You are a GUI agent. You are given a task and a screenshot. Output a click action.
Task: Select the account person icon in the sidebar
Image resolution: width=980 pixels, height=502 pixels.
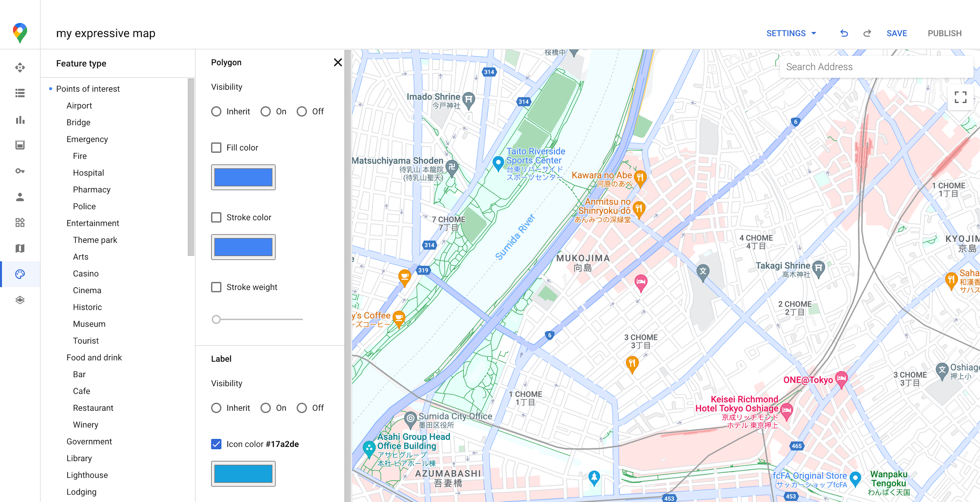tap(20, 197)
